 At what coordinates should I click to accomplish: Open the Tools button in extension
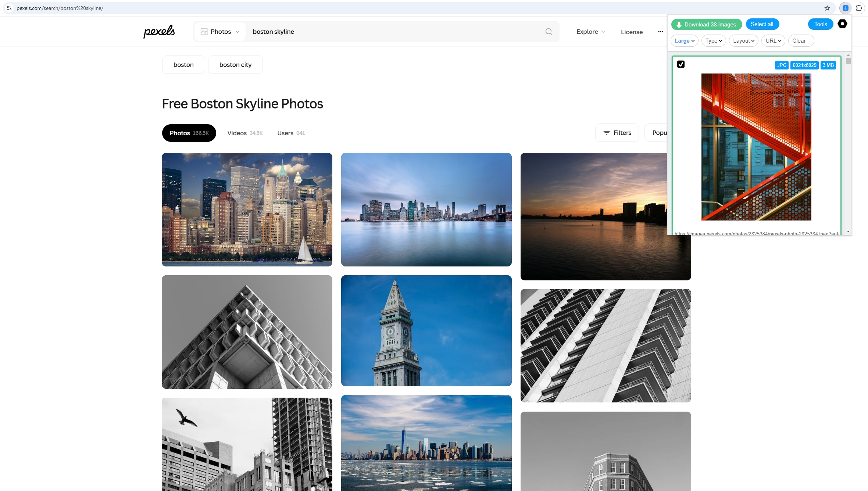click(821, 24)
